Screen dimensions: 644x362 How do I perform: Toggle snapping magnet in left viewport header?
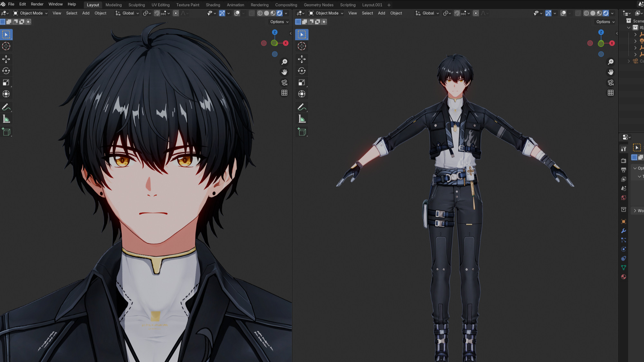[x=157, y=13]
